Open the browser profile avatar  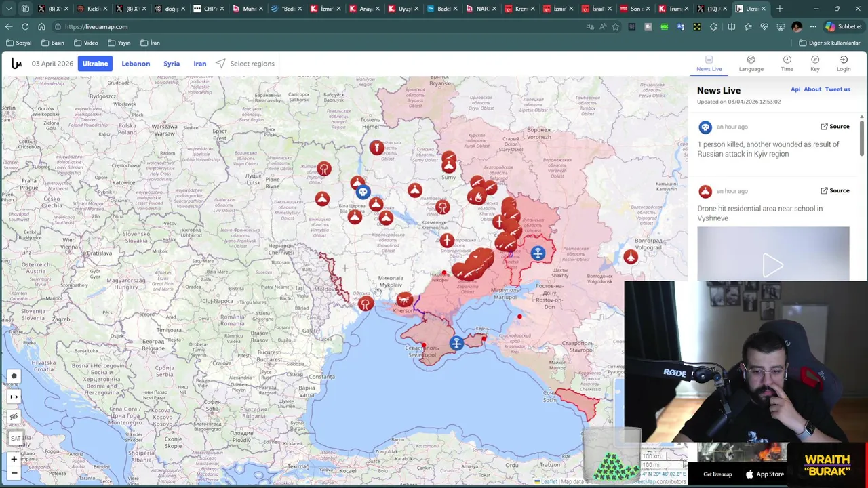tap(797, 26)
